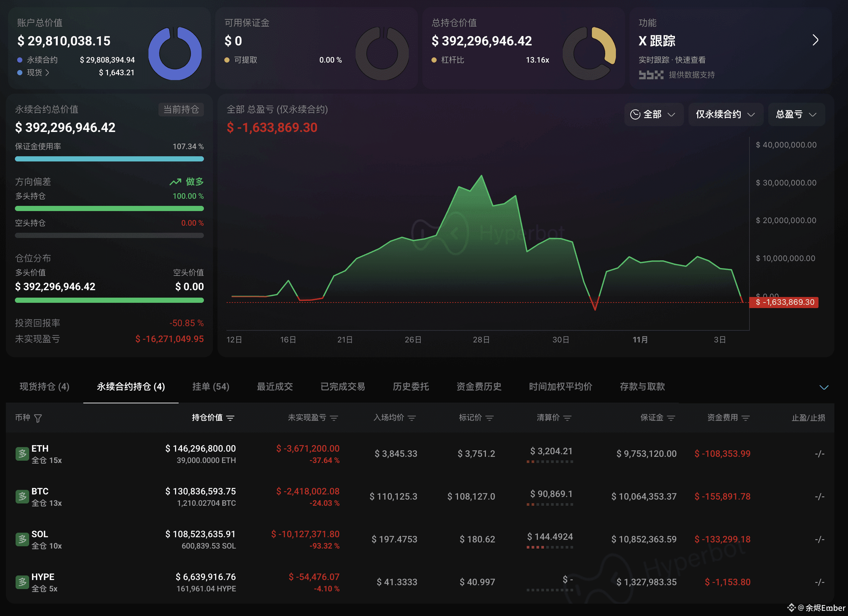This screenshot has height=616, width=848.
Task: Click the 未实现盈亏 sort icon
Action: 334,418
